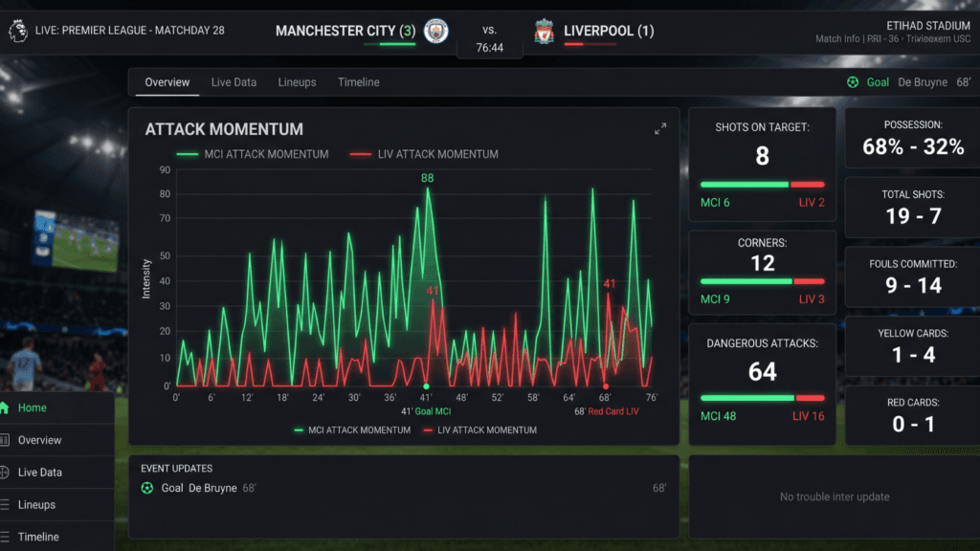The height and width of the screenshot is (551, 980).
Task: Click the 68' Red Card LIV annotation text
Action: point(606,411)
